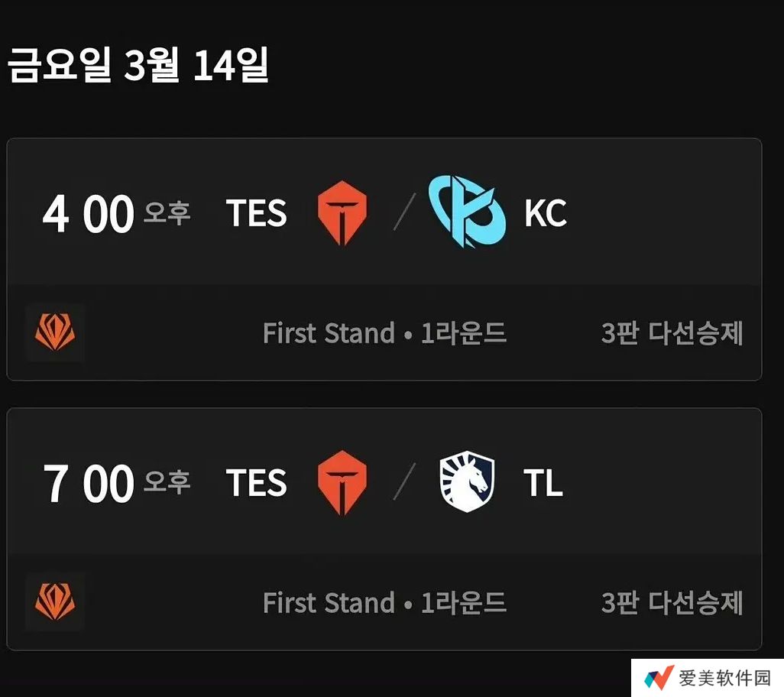Select the TL team name
The width and height of the screenshot is (784, 697).
pyautogui.click(x=543, y=483)
